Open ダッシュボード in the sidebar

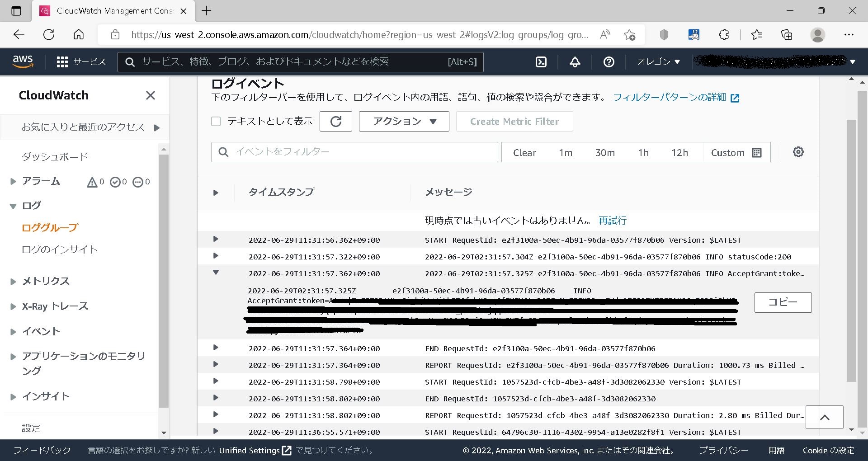[x=55, y=157]
